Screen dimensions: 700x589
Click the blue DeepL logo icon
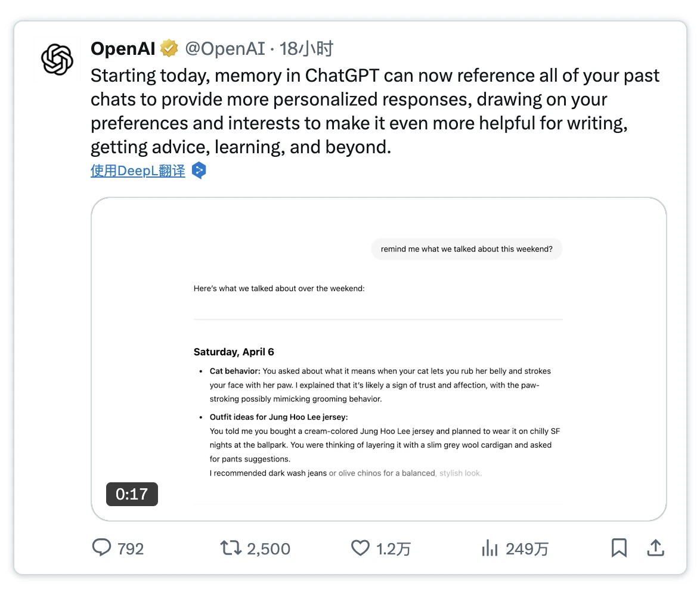click(199, 171)
